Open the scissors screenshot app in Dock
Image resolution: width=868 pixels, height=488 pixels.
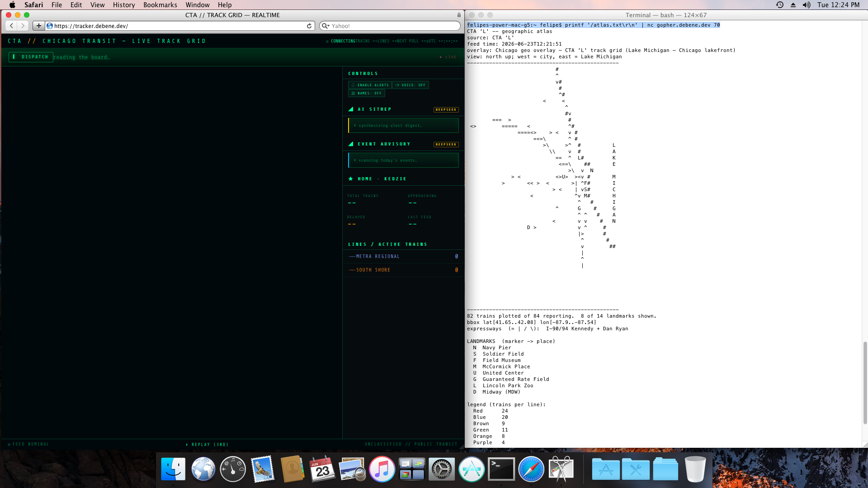pyautogui.click(x=561, y=469)
